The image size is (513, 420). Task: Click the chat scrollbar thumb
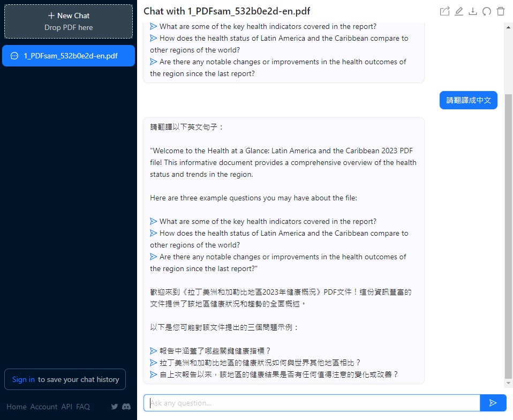[508, 236]
